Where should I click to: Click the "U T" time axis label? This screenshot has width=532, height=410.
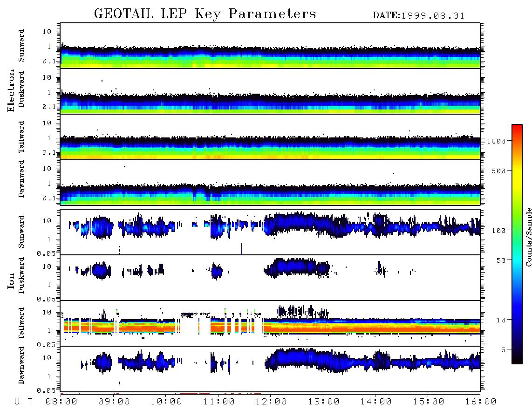[x=23, y=402]
